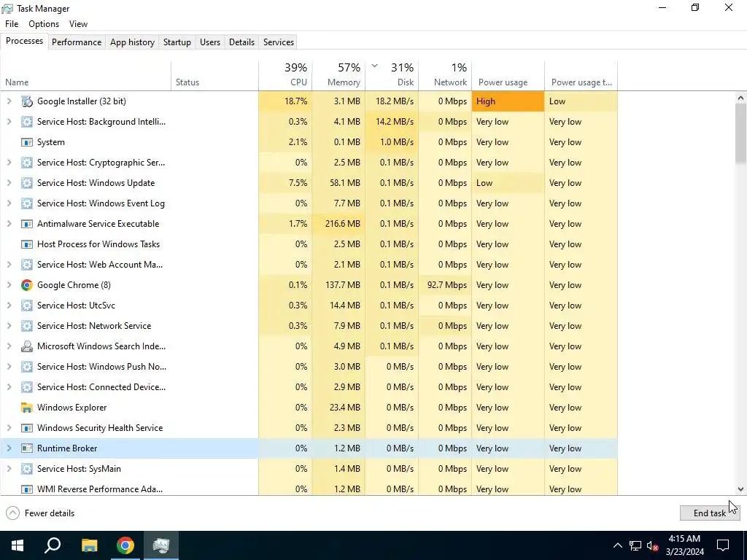Select WMI Reverse Performance Ada... row
The width and height of the screenshot is (747, 560).
[x=309, y=489]
